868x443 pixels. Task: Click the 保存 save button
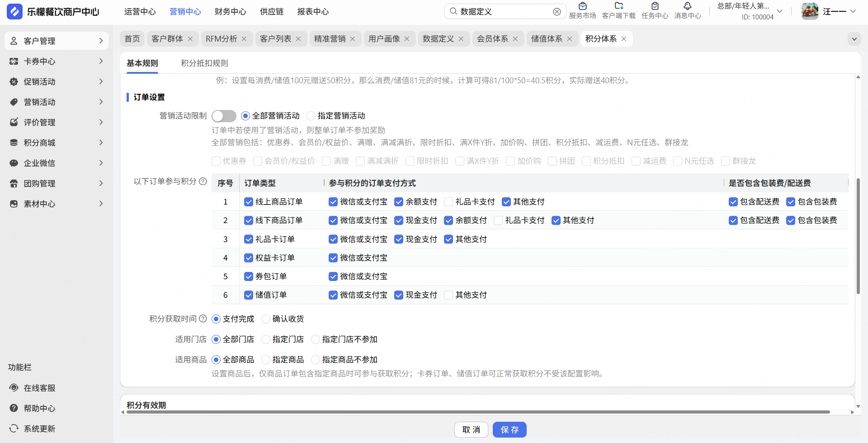coord(509,429)
